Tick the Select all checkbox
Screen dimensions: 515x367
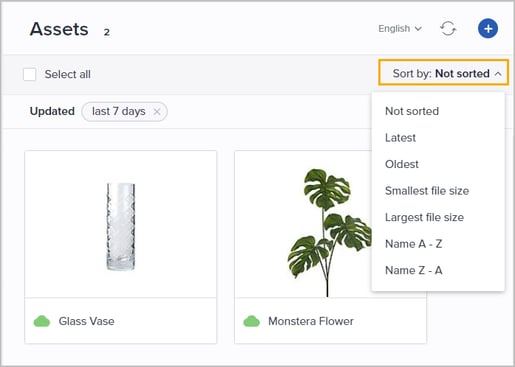(x=30, y=74)
